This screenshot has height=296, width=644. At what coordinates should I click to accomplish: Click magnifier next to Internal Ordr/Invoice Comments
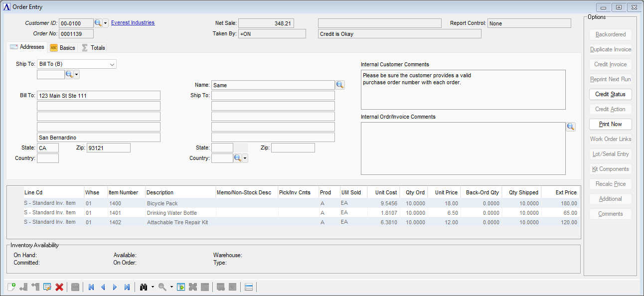[x=571, y=127]
